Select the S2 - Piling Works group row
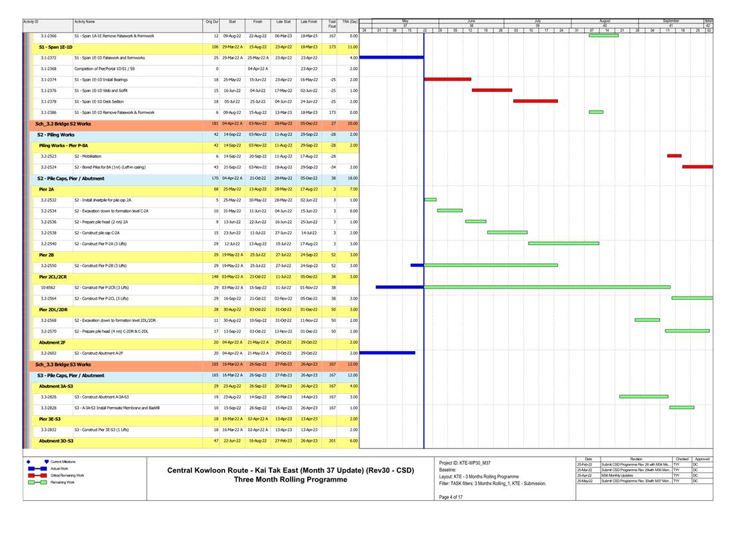 [x=56, y=135]
